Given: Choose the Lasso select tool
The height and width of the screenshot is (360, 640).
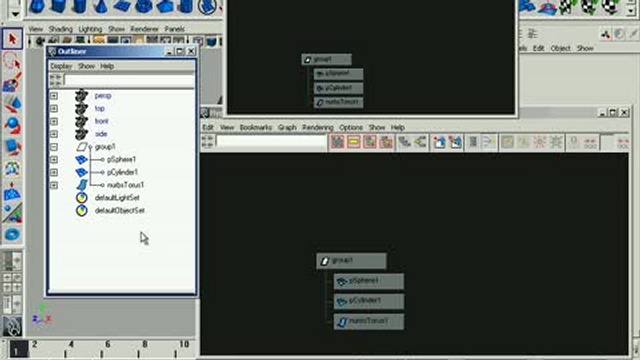Looking at the screenshot, I should coord(12,62).
